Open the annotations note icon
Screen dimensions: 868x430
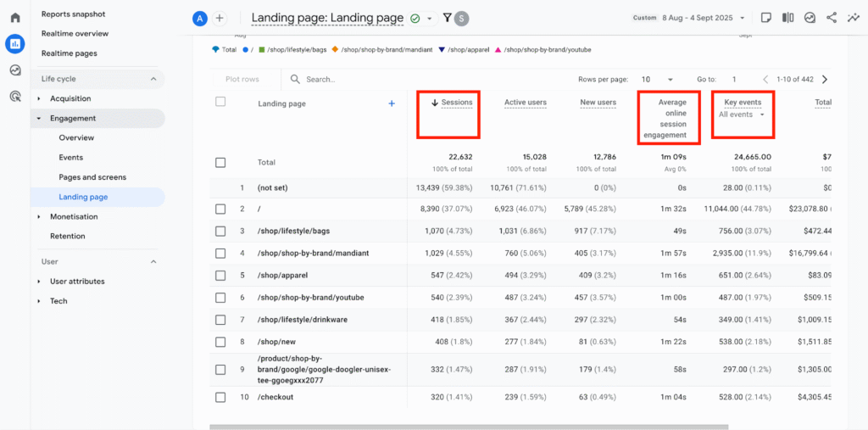(766, 18)
